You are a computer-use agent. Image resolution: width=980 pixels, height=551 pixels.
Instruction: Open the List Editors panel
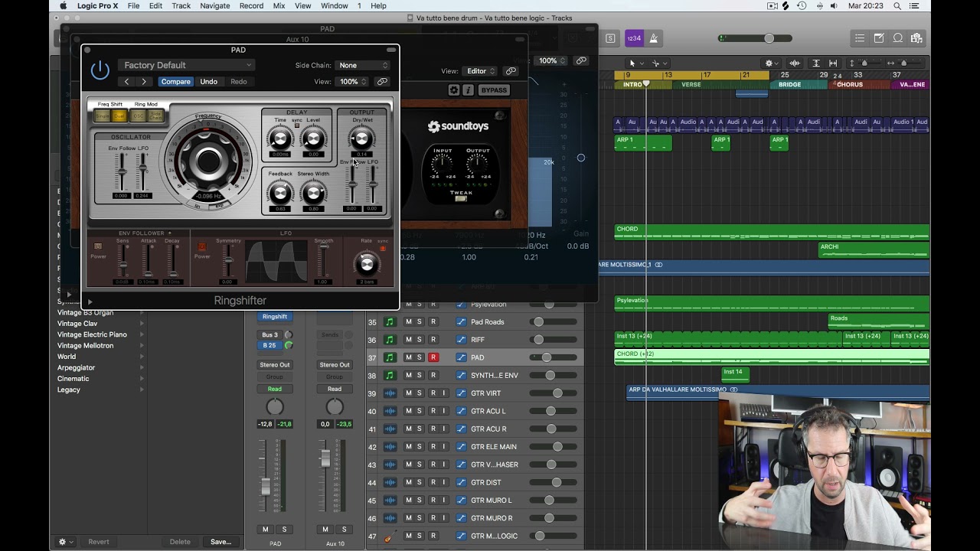click(x=860, y=38)
